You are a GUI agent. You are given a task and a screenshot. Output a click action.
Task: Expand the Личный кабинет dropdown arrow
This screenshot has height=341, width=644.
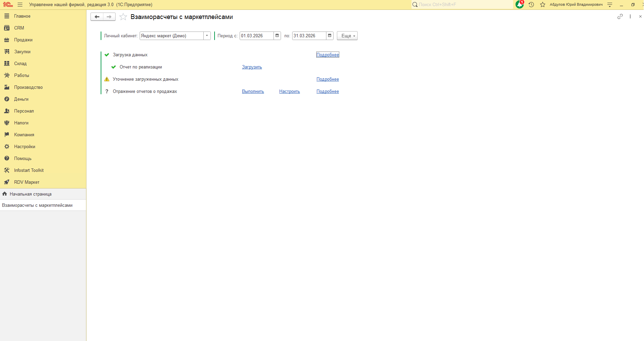tap(207, 36)
